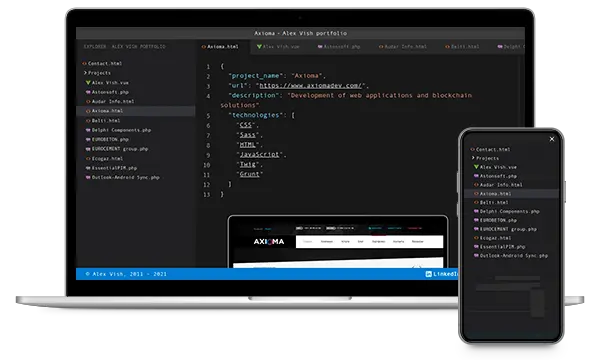
Task: Click the '© Alex Vish, 2011 - 2021' status text
Action: coord(126,274)
